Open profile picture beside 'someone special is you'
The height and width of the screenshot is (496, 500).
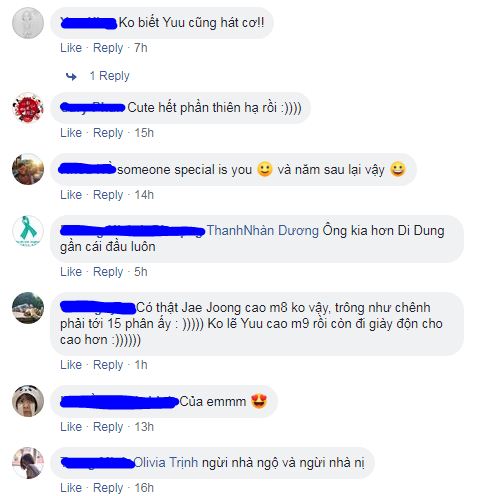click(x=28, y=169)
